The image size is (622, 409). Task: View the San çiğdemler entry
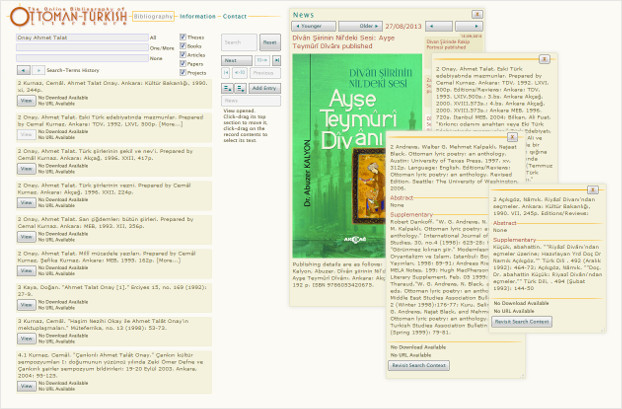[27, 237]
